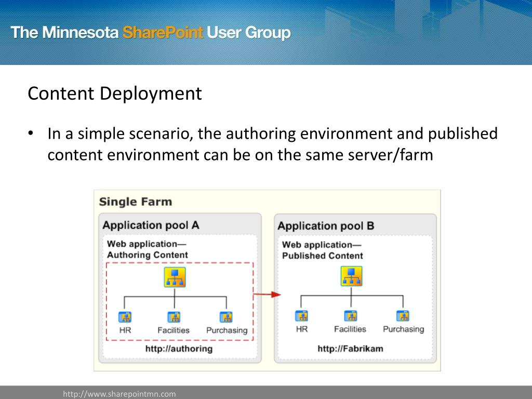Click the Web application Published Content label
532x399 pixels.
[322, 250]
